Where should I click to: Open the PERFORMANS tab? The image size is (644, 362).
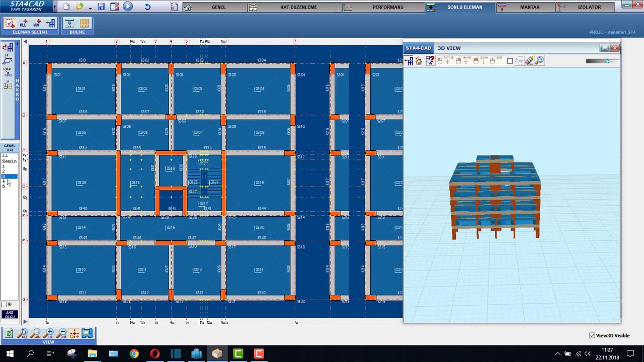click(x=387, y=7)
